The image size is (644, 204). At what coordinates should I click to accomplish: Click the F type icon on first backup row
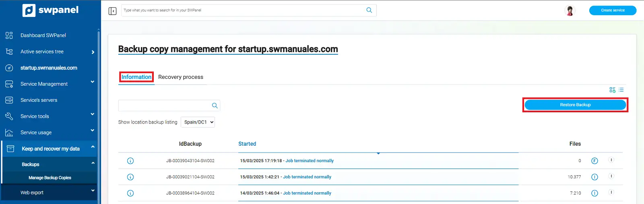pyautogui.click(x=594, y=161)
